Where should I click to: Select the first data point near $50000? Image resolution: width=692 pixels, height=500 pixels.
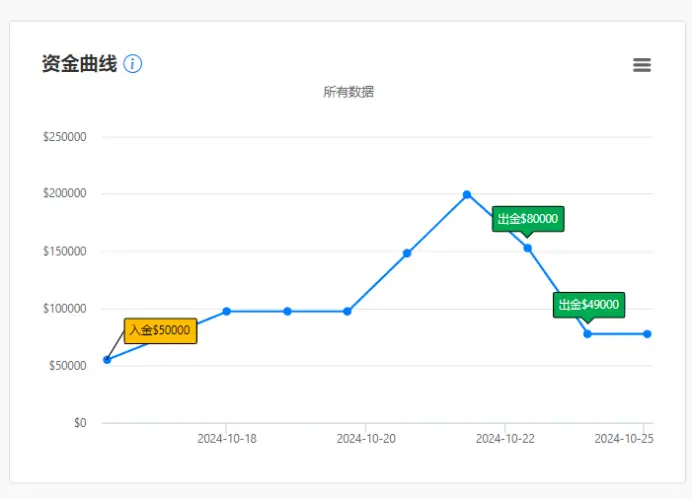point(107,360)
